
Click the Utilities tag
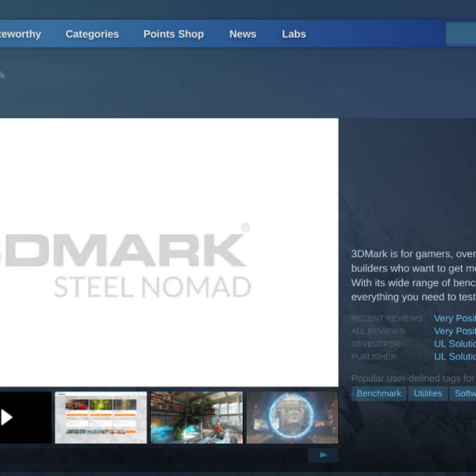click(428, 393)
